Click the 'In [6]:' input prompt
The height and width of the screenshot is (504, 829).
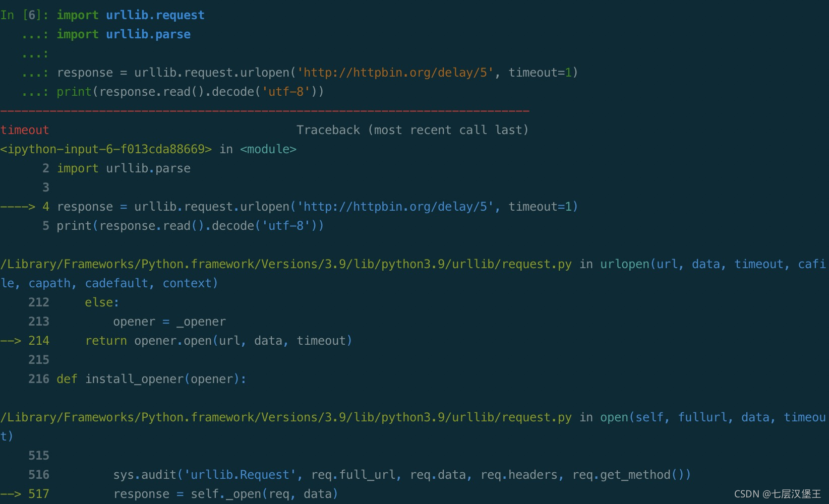point(25,15)
